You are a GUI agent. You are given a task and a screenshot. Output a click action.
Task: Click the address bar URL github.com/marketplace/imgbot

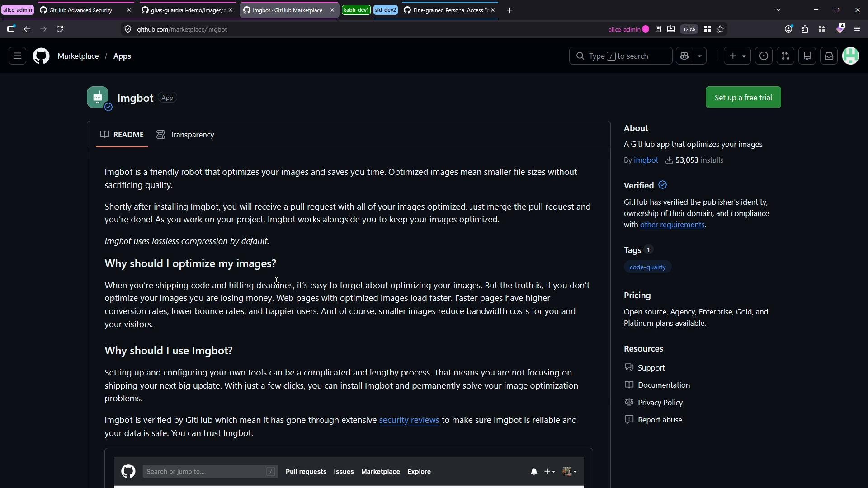click(182, 29)
